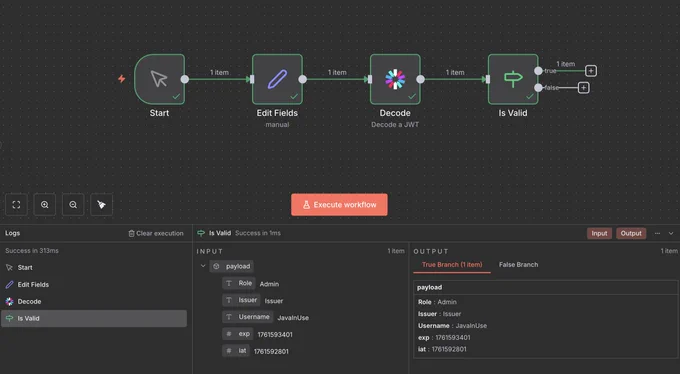
Task: Clear the execution logs
Action: pyautogui.click(x=156, y=233)
